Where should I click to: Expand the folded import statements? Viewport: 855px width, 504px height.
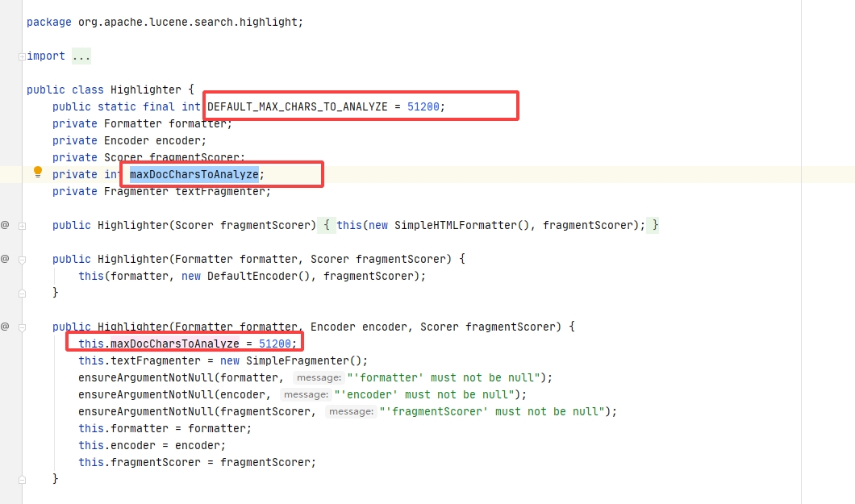(22, 56)
